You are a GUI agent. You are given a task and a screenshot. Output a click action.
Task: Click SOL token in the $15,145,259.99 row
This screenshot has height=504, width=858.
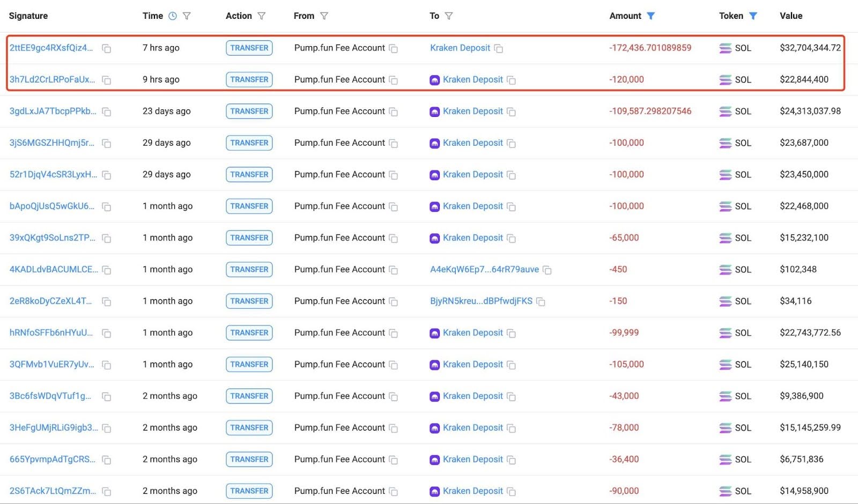(x=735, y=427)
